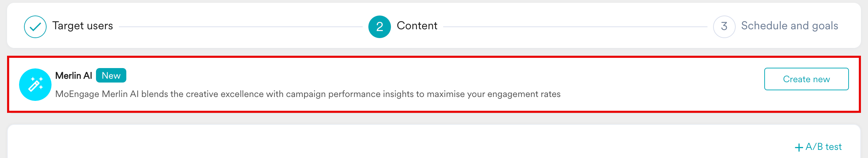Add an A/B test variation link
Viewport: 868px width, 158px height.
click(823, 147)
